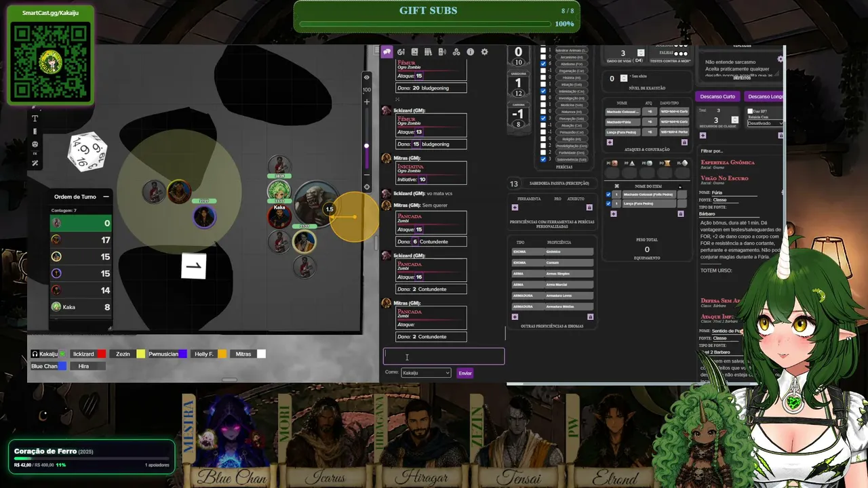Open the My Settings gear tab
Screen dimensions: 868x488
tap(484, 52)
